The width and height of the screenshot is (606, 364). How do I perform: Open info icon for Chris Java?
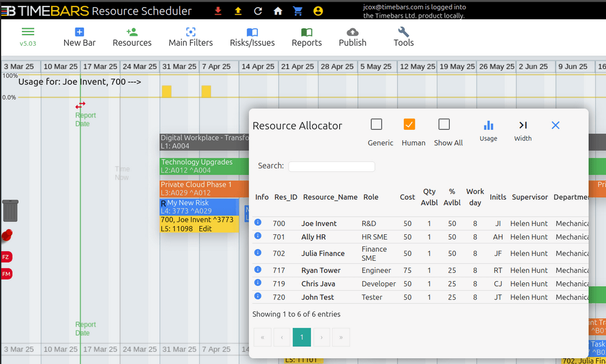(258, 282)
